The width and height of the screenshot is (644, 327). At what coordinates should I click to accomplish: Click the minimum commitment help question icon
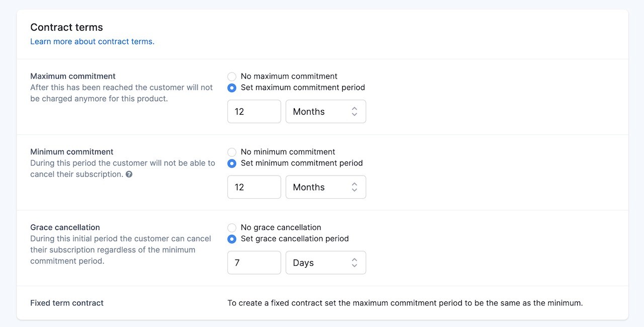point(129,175)
